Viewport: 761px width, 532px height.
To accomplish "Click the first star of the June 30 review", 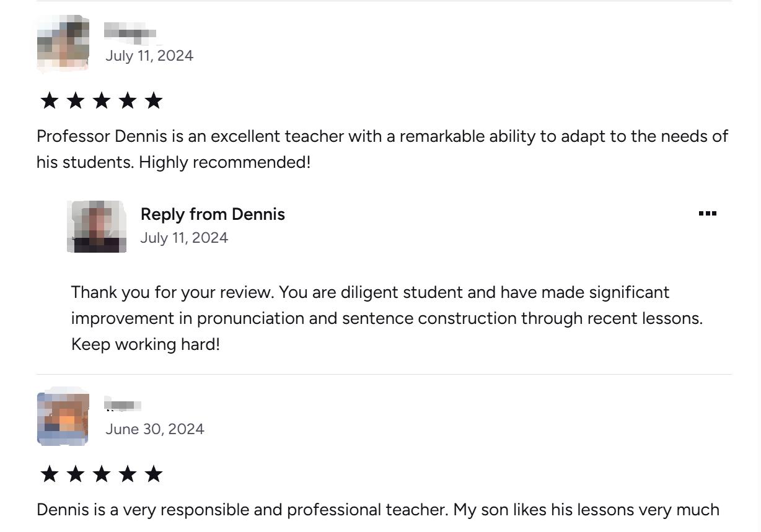I will coord(49,474).
